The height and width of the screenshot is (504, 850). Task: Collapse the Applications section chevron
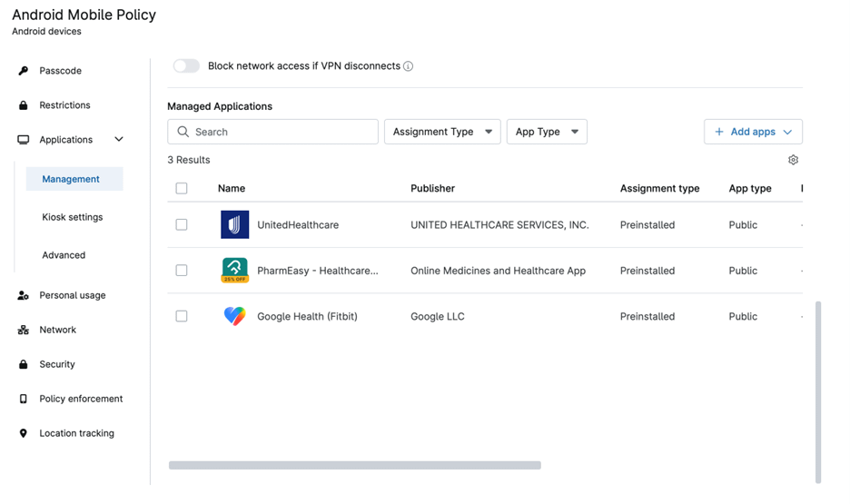119,139
